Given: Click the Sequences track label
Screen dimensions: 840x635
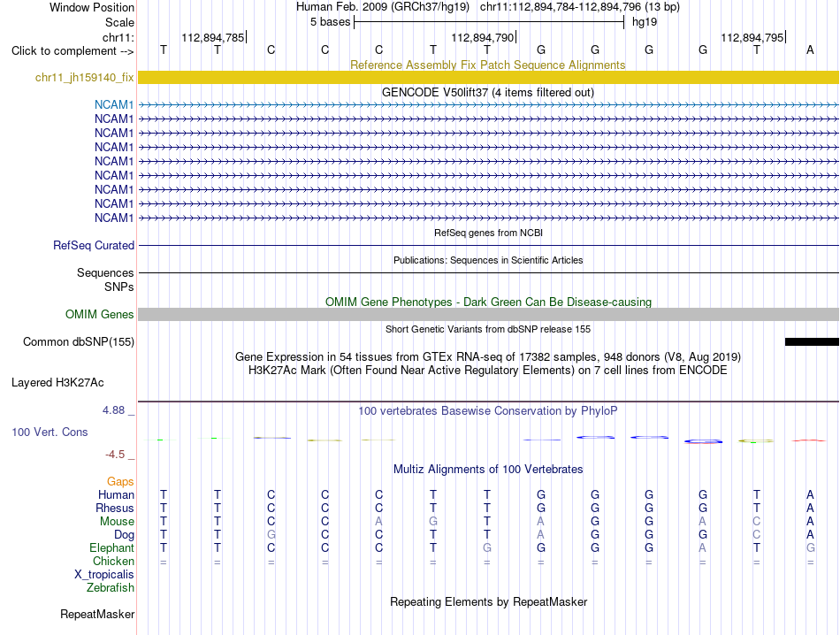Looking at the screenshot, I should click(x=105, y=272).
